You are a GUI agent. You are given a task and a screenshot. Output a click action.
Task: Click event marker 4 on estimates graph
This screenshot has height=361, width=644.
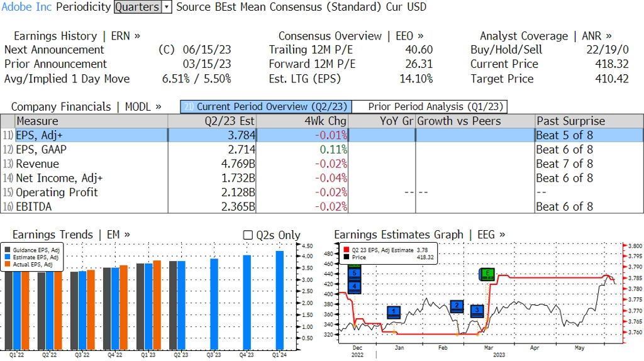[355, 287]
